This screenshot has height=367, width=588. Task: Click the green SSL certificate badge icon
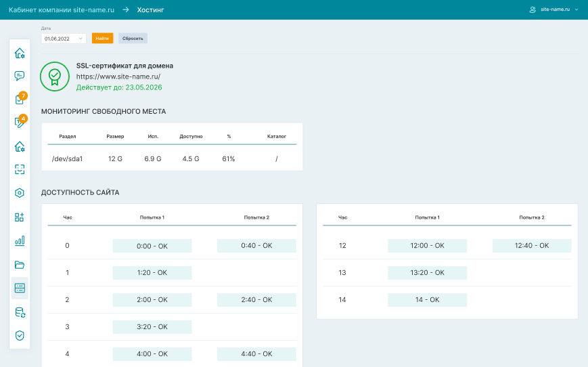[54, 77]
